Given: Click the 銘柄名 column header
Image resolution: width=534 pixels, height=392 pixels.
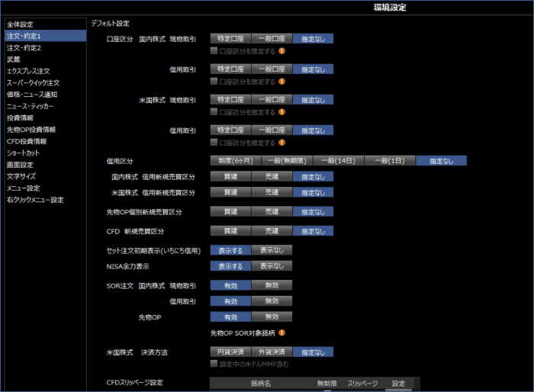Looking at the screenshot, I should [x=260, y=384].
